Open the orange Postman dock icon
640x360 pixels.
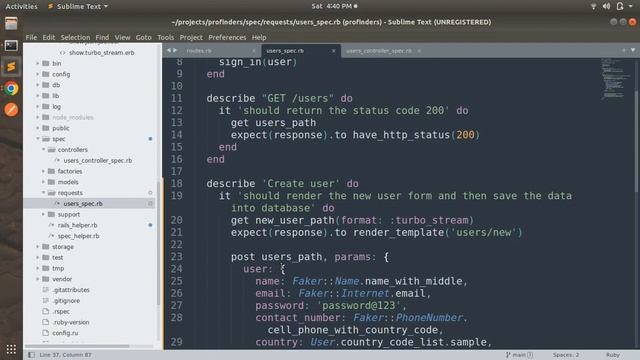(x=11, y=109)
